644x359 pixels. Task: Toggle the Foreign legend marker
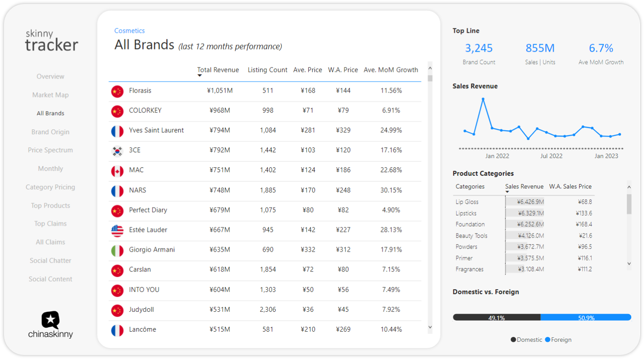click(548, 340)
